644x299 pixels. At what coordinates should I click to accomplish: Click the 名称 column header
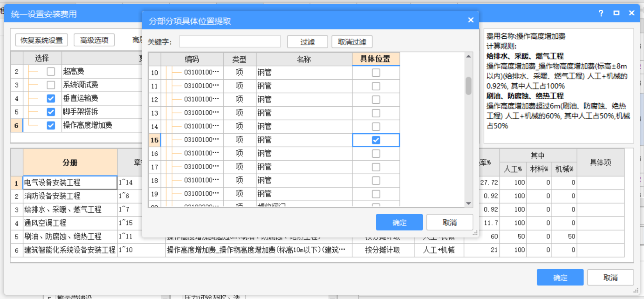click(304, 59)
